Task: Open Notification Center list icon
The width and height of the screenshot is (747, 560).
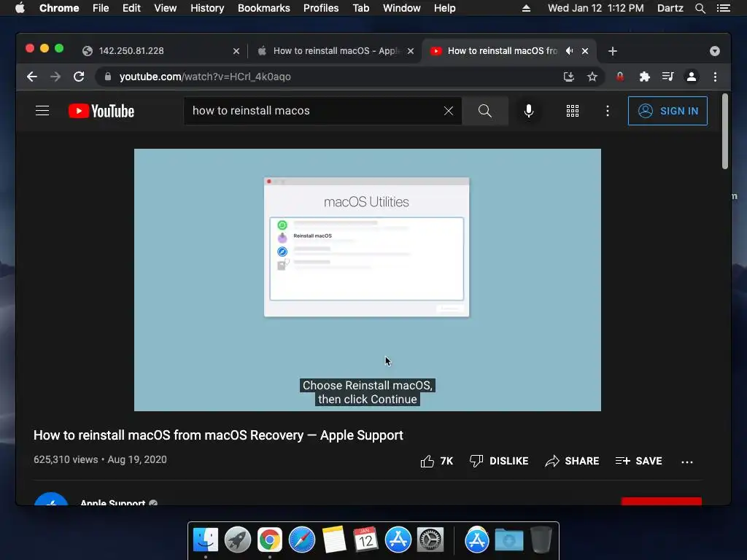Action: click(724, 8)
